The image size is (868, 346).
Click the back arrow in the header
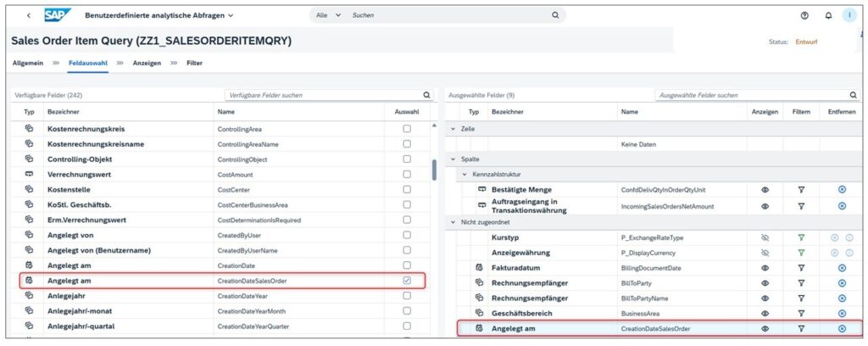click(x=30, y=16)
